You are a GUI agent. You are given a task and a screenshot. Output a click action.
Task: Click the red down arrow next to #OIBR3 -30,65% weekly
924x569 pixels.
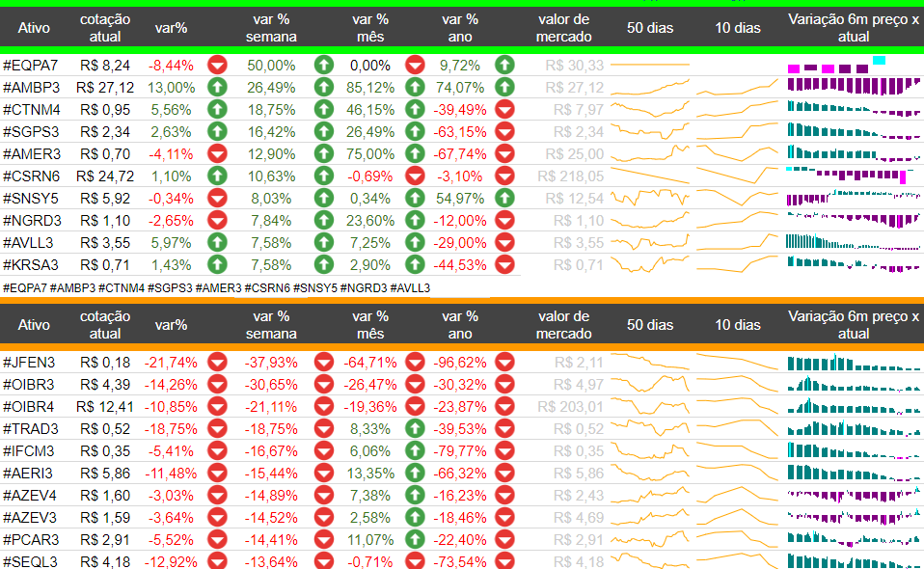coord(323,384)
